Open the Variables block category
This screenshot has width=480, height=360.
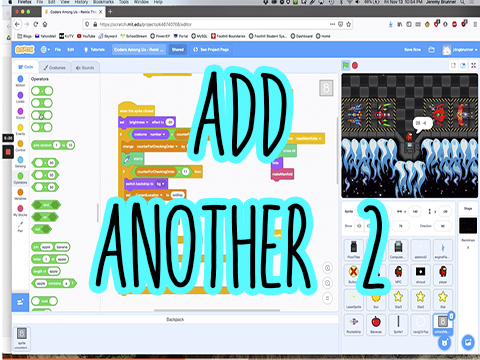20,194
